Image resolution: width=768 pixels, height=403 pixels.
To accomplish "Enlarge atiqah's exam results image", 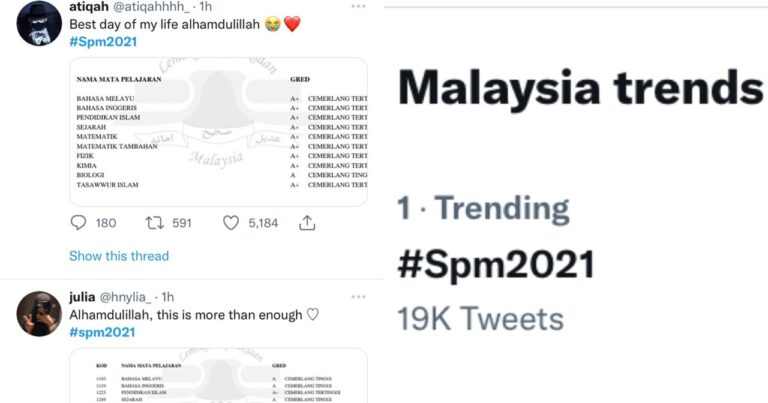I will point(217,132).
